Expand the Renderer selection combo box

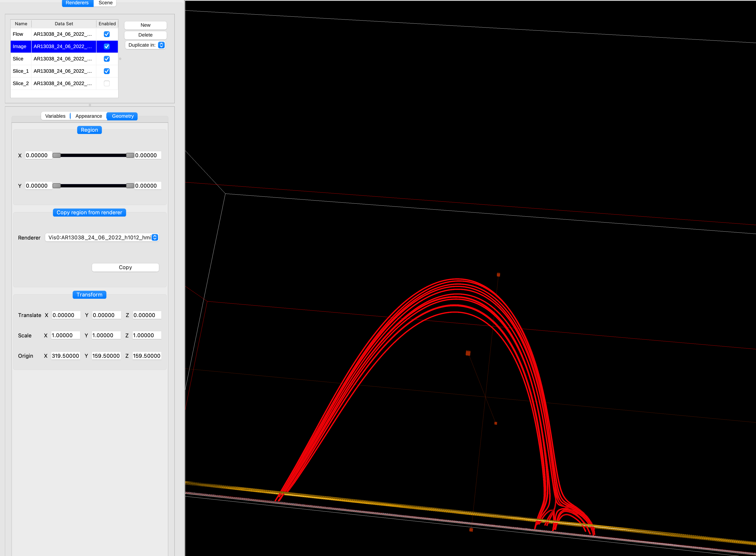coord(102,238)
